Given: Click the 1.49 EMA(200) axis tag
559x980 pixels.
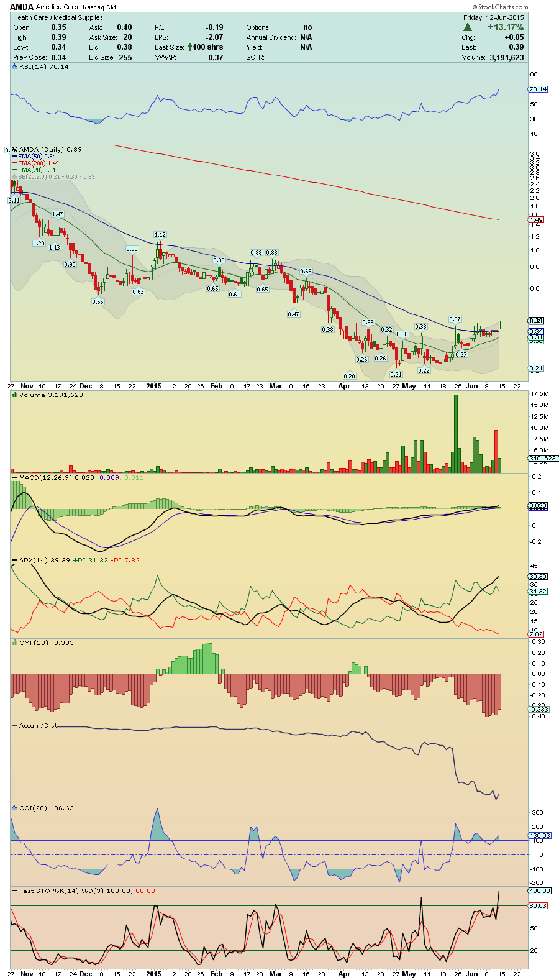Looking at the screenshot, I should (x=536, y=219).
